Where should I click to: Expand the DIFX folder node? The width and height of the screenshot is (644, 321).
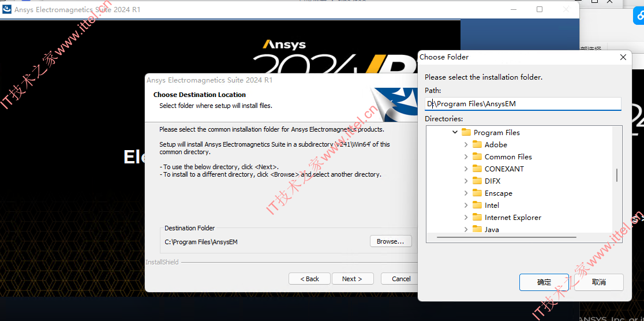point(466,181)
